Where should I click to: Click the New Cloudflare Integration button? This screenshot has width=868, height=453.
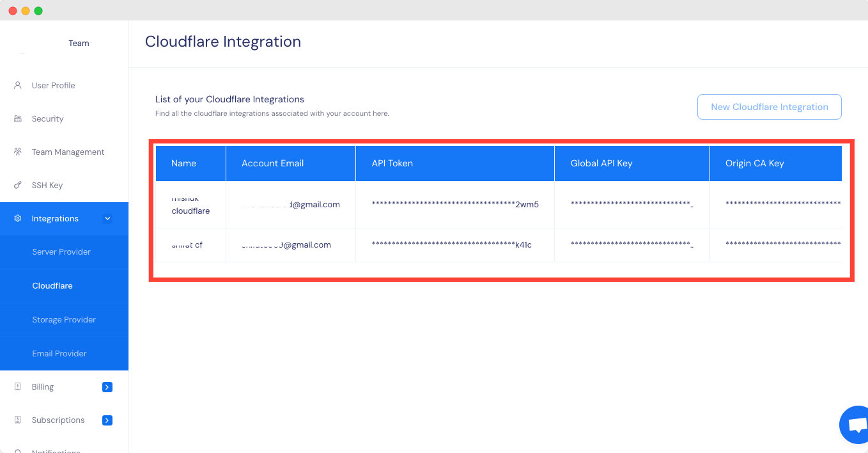[x=769, y=107]
